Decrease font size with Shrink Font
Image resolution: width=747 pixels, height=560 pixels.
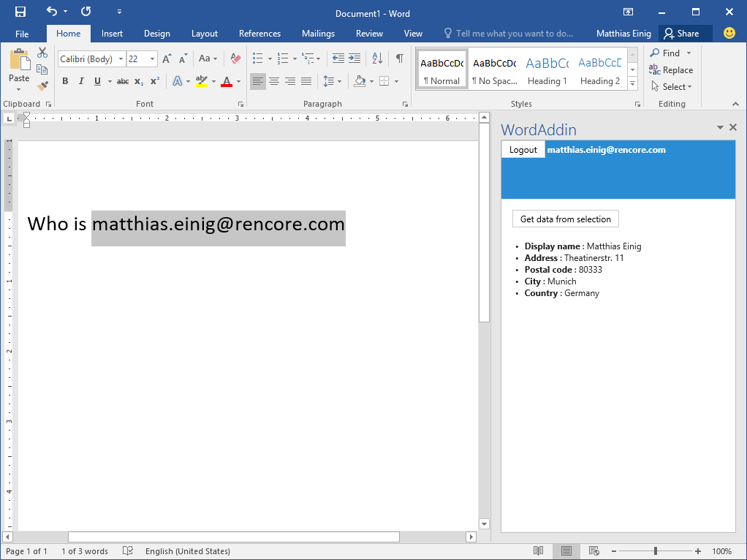[183, 58]
